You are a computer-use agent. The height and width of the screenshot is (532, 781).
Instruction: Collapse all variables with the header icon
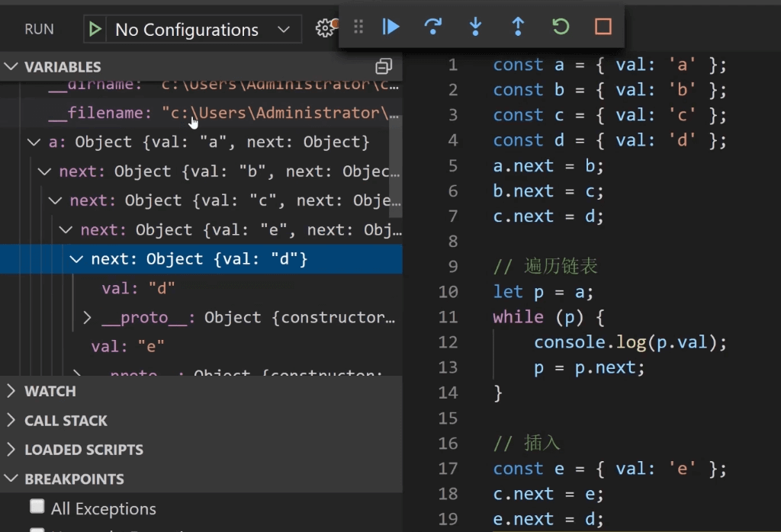384,66
